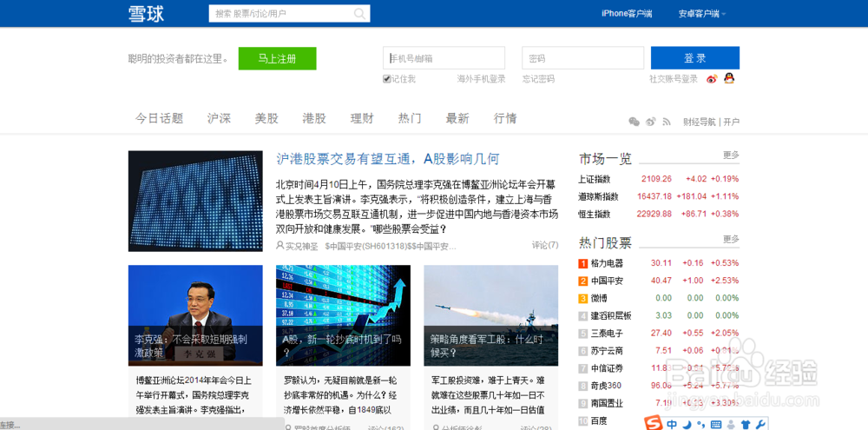This screenshot has height=430, width=868.
Task: Open the RSS feed icon
Action: click(x=667, y=122)
